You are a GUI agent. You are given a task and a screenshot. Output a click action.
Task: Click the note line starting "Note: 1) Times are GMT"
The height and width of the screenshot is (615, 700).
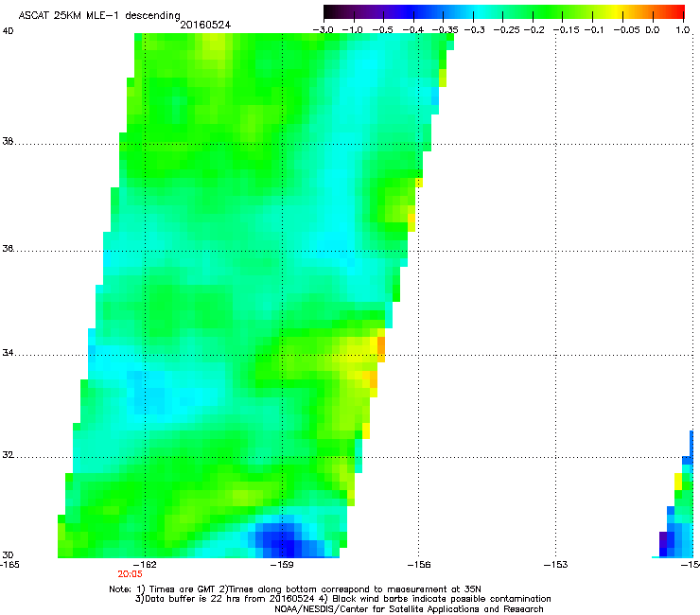pos(294,589)
